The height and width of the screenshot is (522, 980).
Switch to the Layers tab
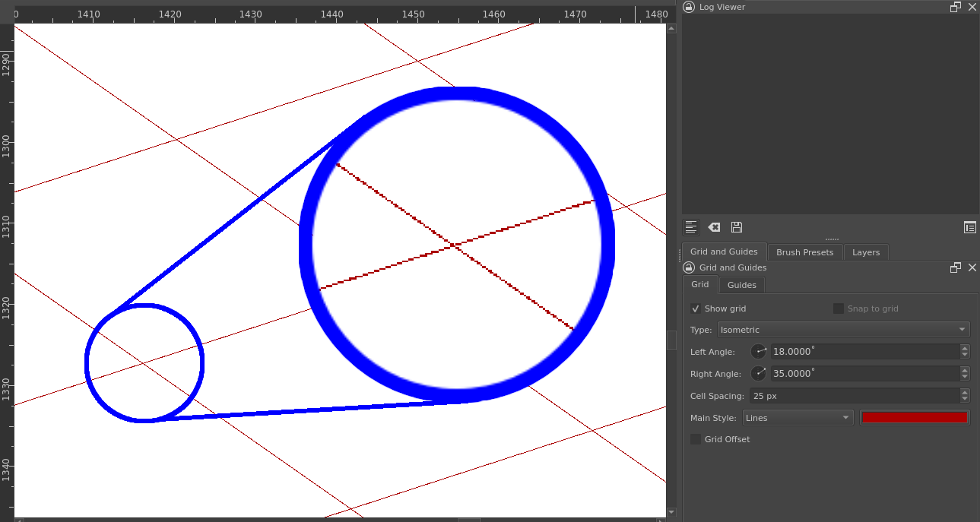[866, 252]
